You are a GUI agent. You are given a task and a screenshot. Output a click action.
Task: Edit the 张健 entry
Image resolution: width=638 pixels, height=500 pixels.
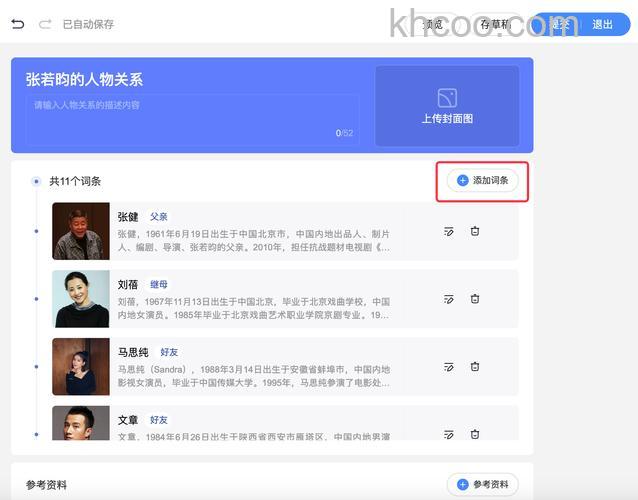point(449,231)
